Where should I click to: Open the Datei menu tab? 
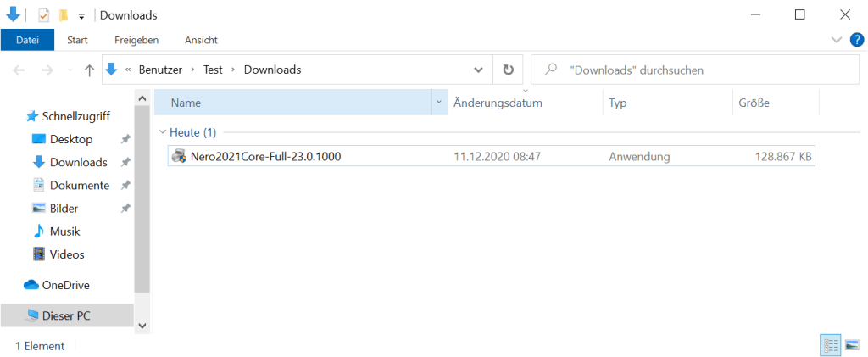pos(27,40)
